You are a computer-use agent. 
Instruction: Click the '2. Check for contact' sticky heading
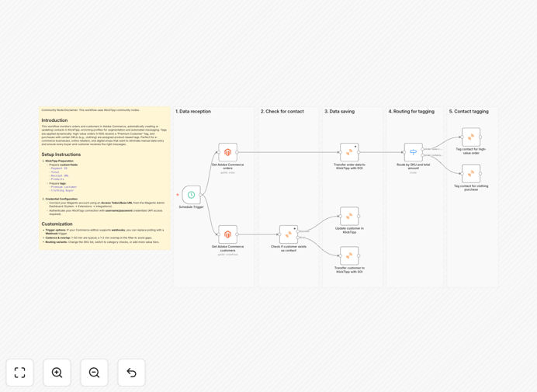click(282, 111)
